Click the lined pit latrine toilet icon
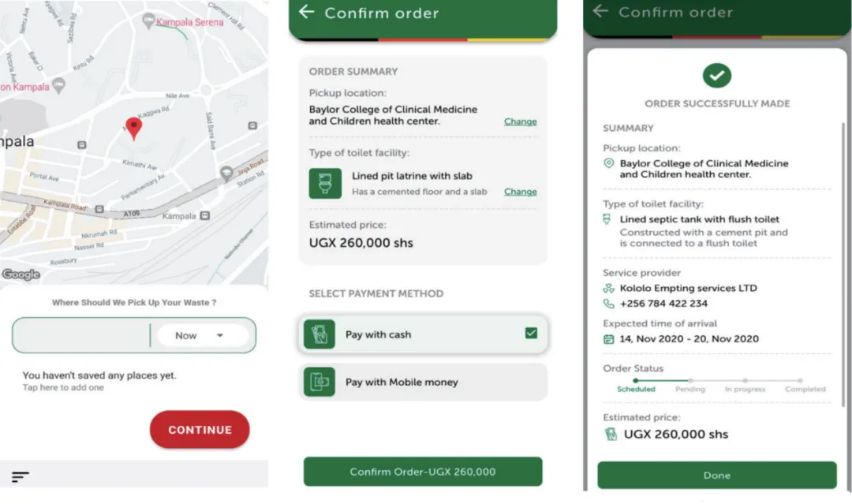The height and width of the screenshot is (504, 852). tap(325, 183)
